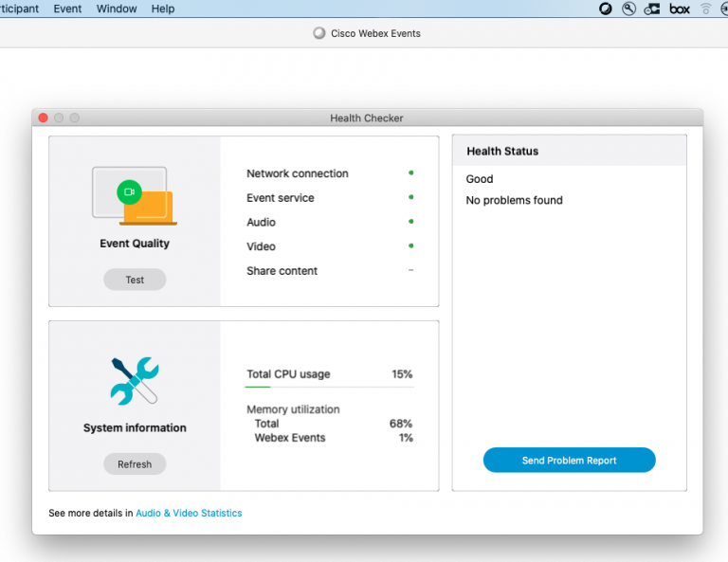728x562 pixels.
Task: Click the Network connection label
Action: (297, 173)
